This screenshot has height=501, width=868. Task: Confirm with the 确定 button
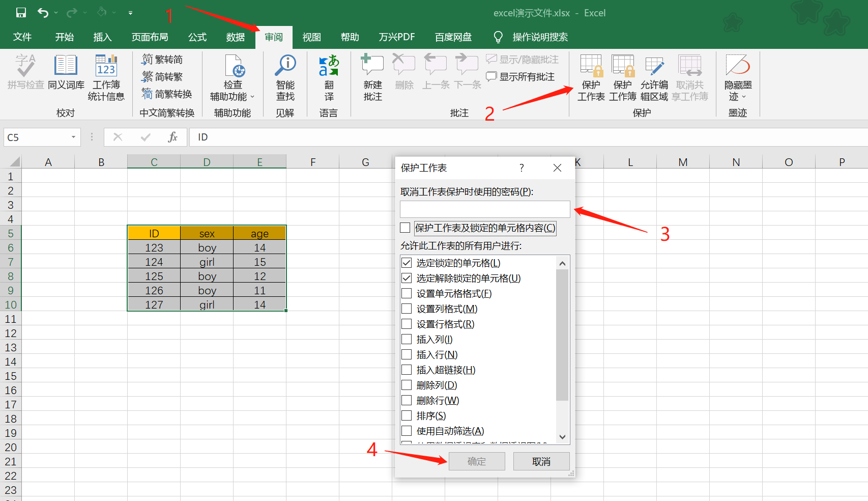[476, 461]
